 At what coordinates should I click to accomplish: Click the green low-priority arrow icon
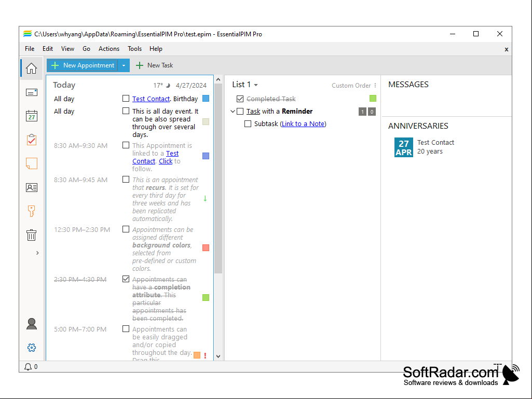click(x=205, y=199)
